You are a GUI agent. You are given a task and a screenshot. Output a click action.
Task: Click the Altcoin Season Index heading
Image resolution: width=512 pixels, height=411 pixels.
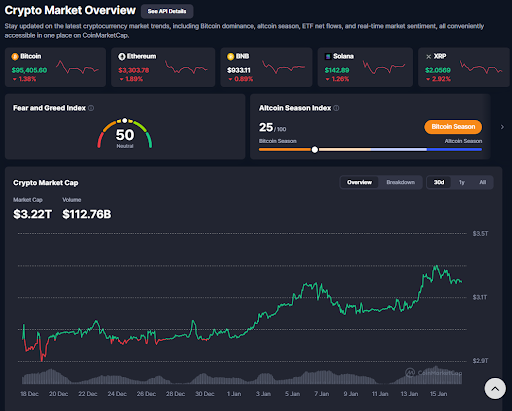click(295, 108)
